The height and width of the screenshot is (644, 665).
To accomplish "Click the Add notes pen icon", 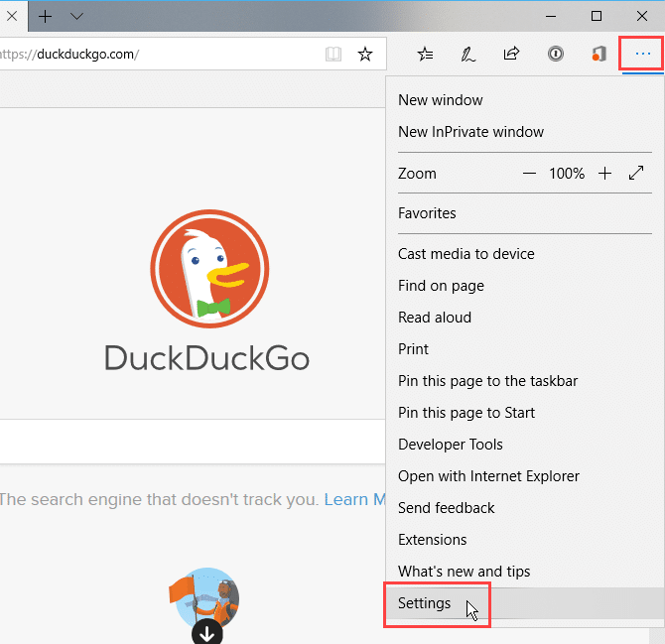I will [x=468, y=55].
